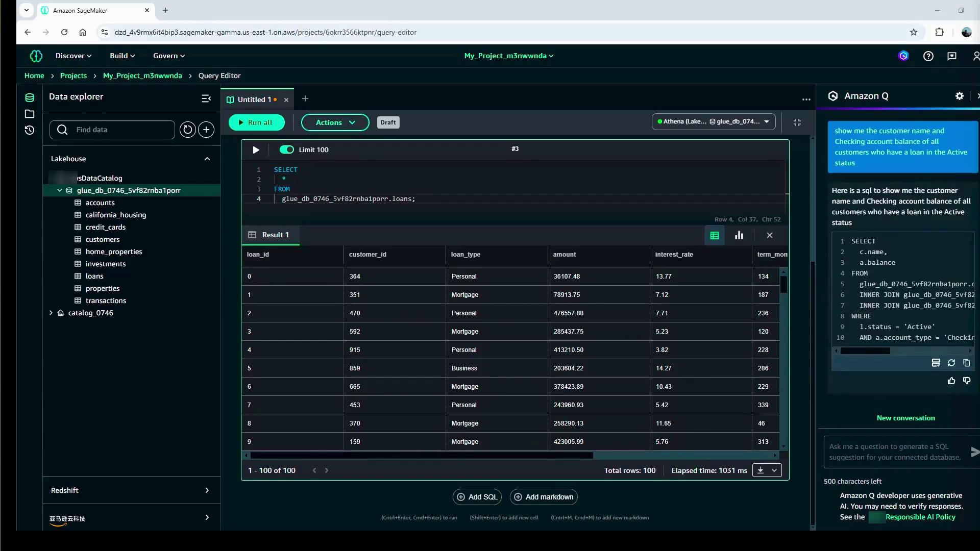Select the database icon in left sidebar
The height and width of the screenshot is (551, 980).
(30, 97)
